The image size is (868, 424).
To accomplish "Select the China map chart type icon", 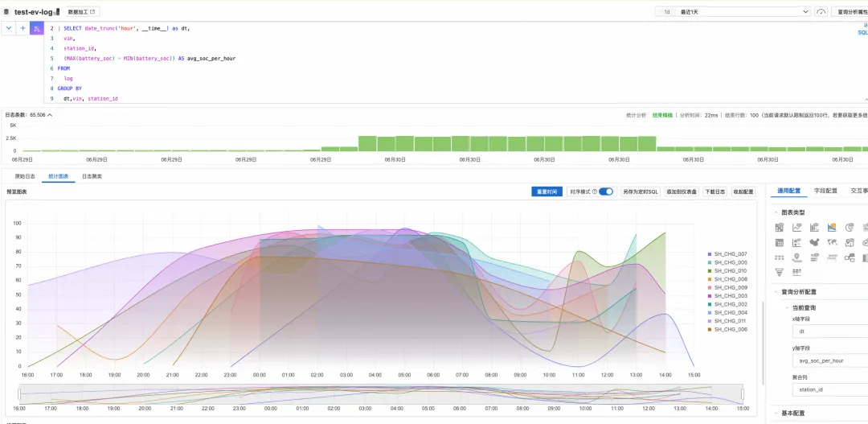I will 813,242.
